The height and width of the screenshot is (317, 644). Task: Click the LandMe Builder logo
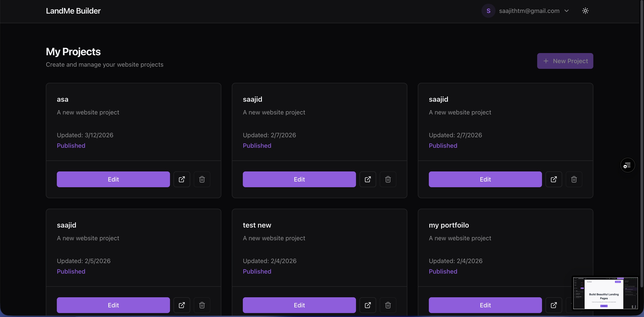point(73,11)
